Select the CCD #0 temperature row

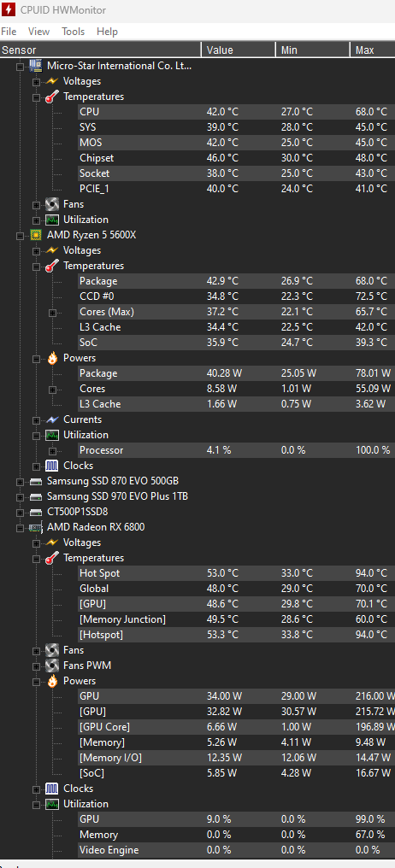click(237, 296)
